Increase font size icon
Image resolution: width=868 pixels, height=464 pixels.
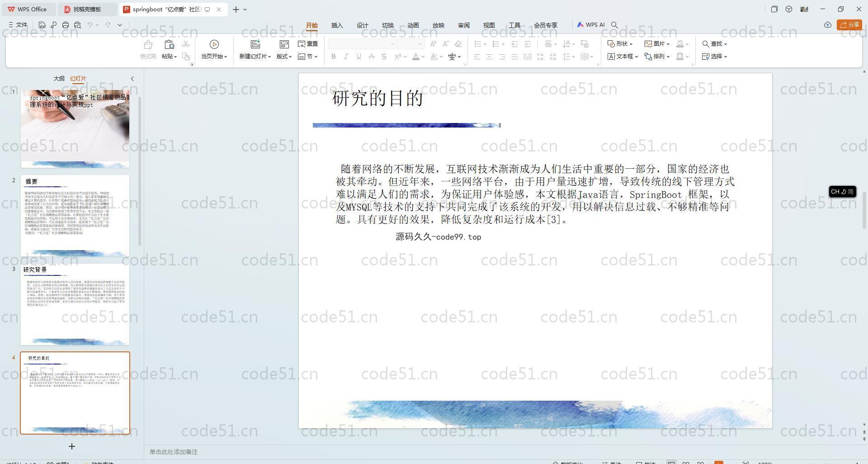click(x=434, y=44)
